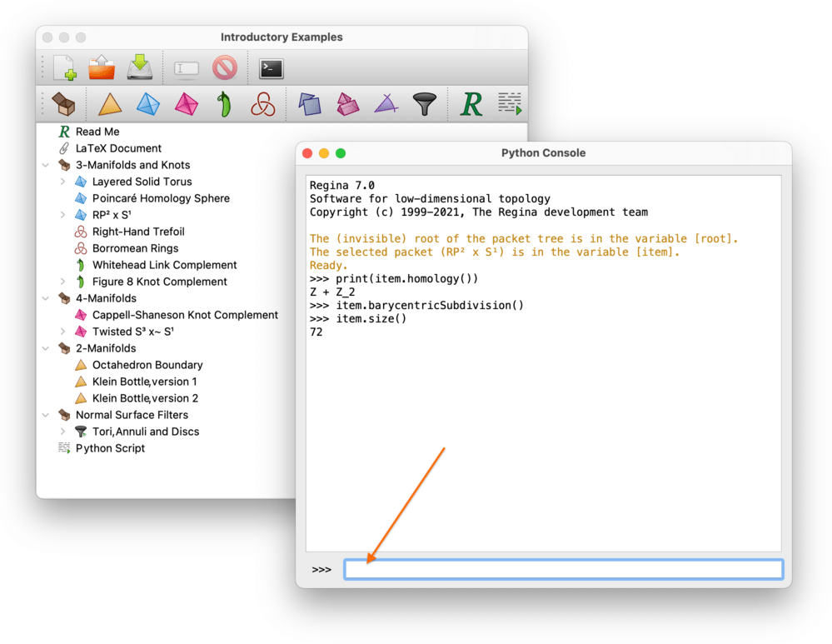
Task: Expand the Layered Solid Torus tree item
Action: coord(63,182)
